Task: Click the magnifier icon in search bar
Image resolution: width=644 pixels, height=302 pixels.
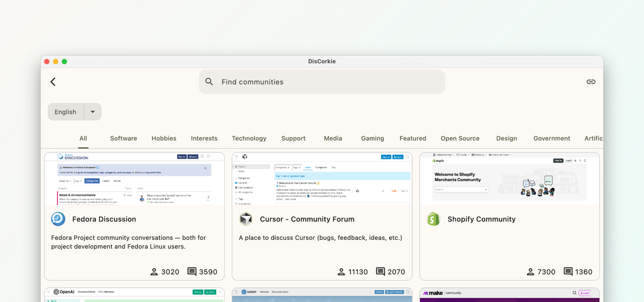Action: click(210, 82)
